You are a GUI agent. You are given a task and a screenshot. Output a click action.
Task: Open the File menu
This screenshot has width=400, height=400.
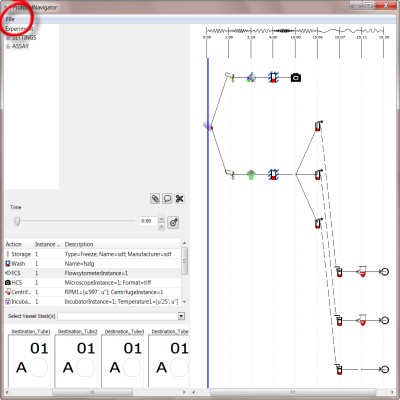[10, 19]
